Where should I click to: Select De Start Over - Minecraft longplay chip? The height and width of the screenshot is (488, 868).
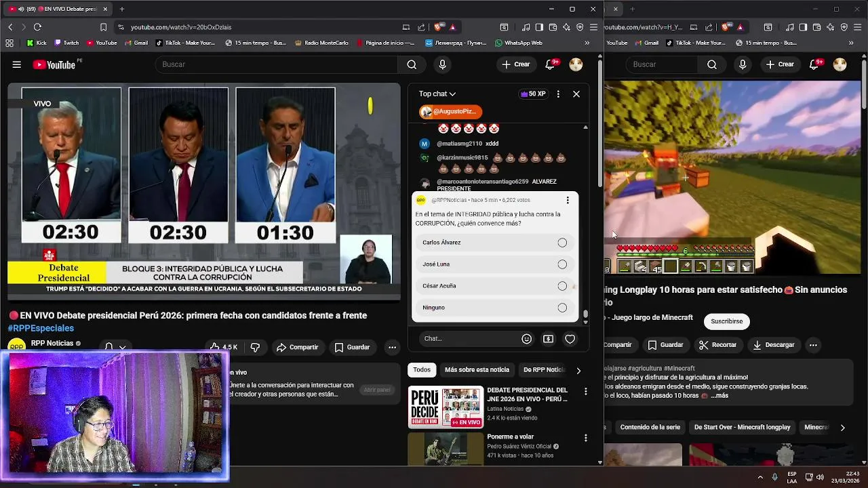click(x=742, y=428)
